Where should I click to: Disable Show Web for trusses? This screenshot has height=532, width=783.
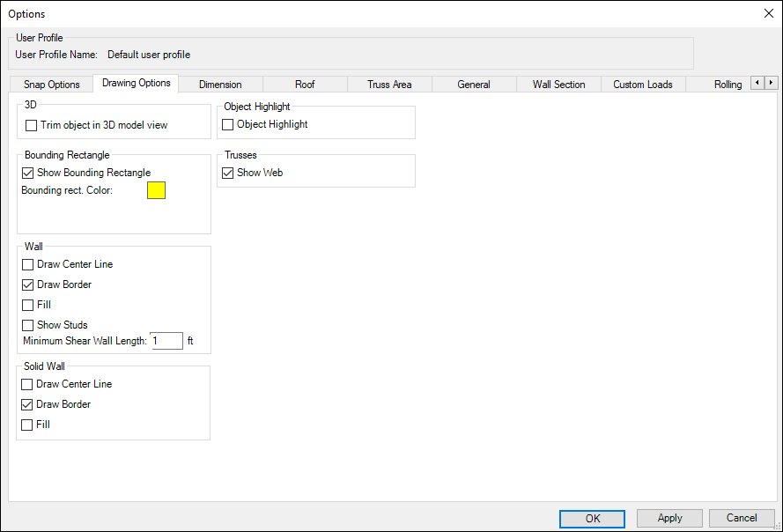(x=228, y=174)
